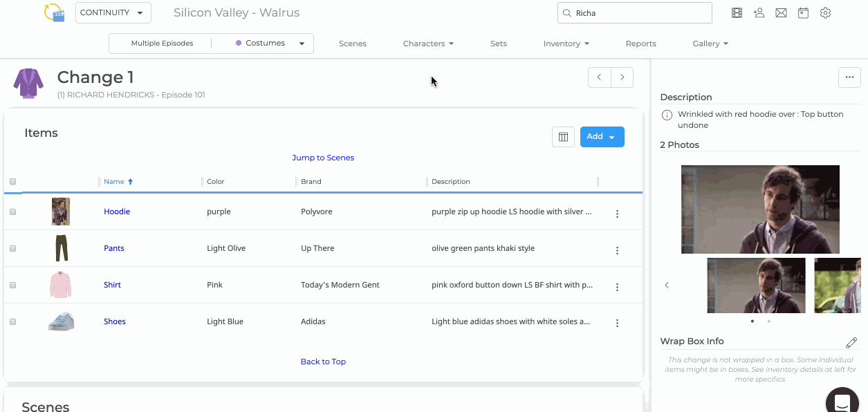Open the large Richard photo
The width and height of the screenshot is (868, 412).
[760, 209]
